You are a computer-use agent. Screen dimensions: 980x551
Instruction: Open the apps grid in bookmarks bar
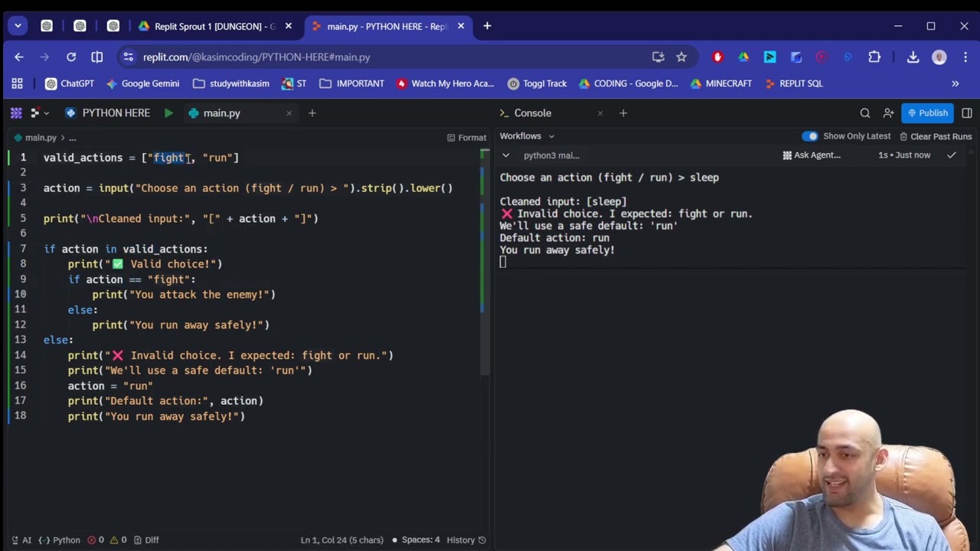point(17,83)
